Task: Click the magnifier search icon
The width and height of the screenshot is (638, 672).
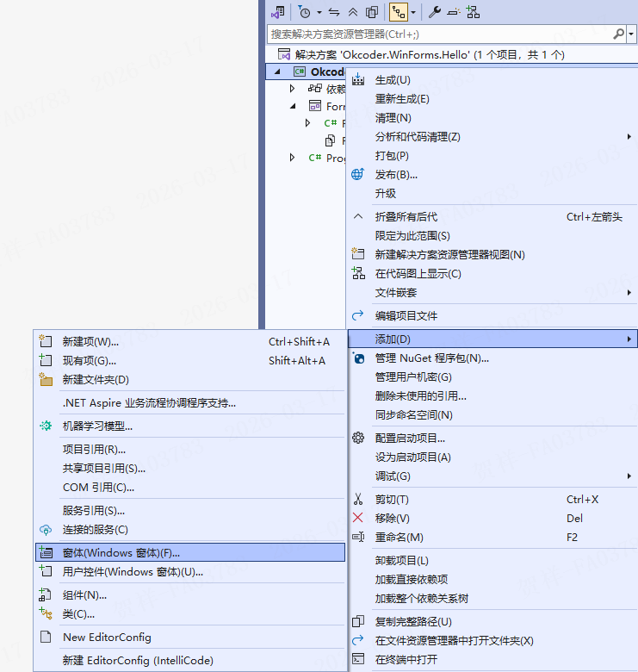Action: coord(619,34)
